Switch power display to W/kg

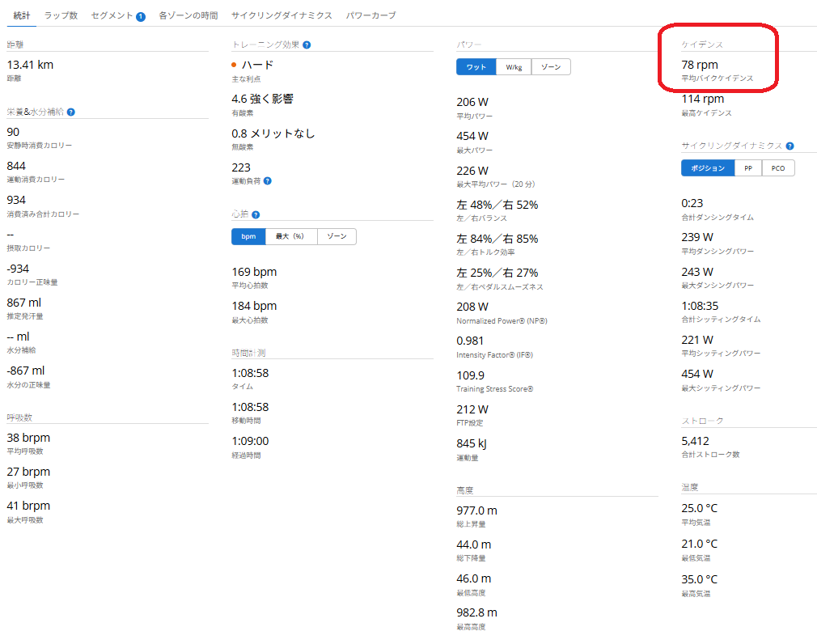point(514,67)
